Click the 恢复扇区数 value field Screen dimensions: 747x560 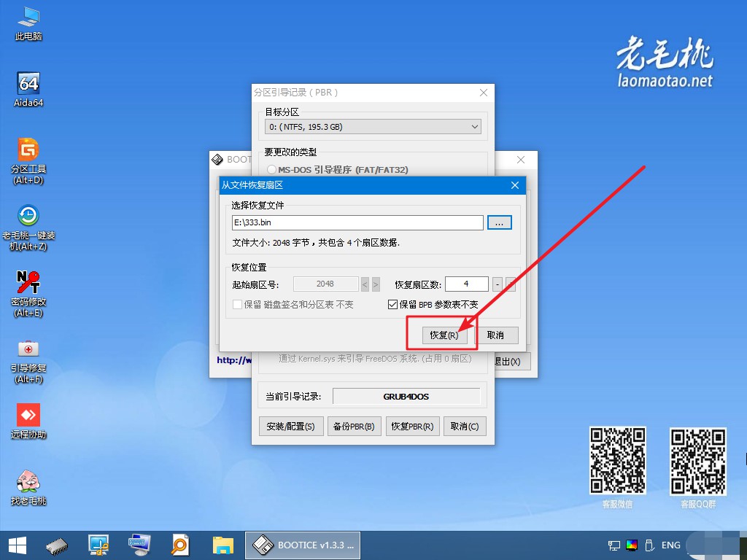tap(466, 284)
